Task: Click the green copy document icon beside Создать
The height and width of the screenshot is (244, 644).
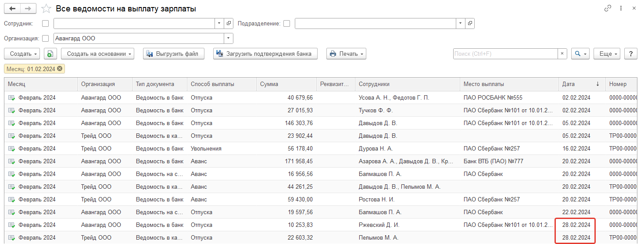Action: point(50,54)
